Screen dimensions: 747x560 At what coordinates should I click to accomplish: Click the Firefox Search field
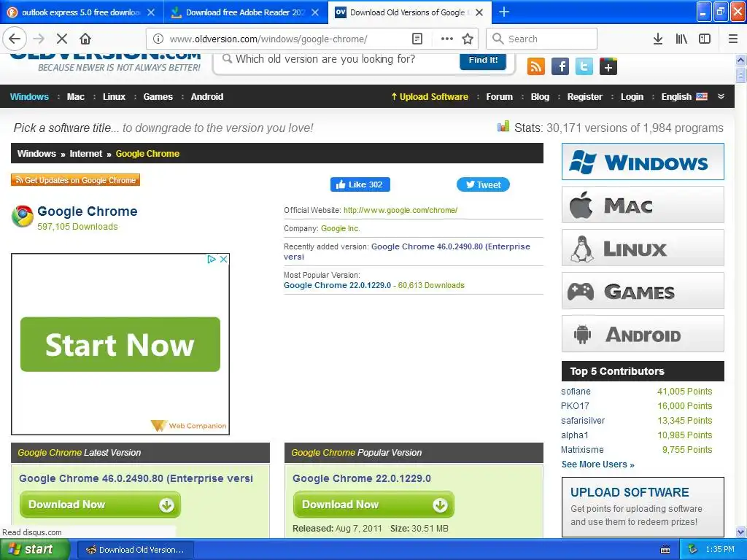coord(541,39)
